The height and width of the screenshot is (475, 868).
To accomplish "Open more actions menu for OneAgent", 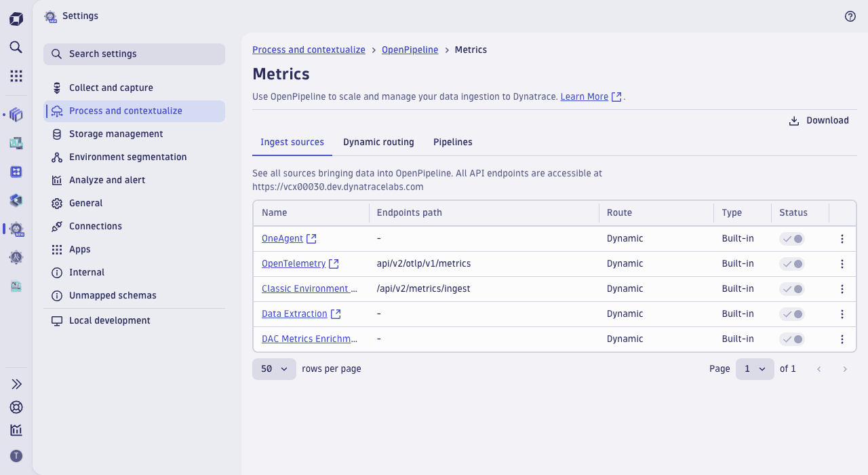I will (842, 239).
